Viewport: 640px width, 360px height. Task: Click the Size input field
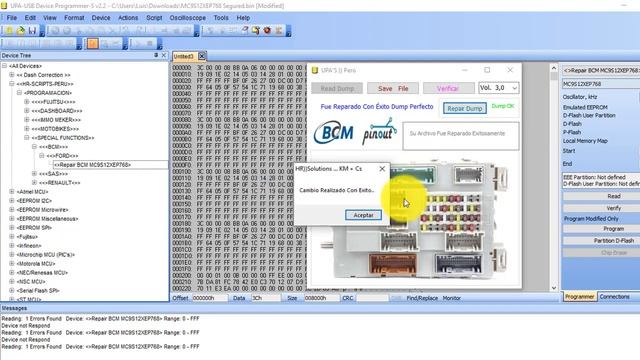tap(322, 298)
